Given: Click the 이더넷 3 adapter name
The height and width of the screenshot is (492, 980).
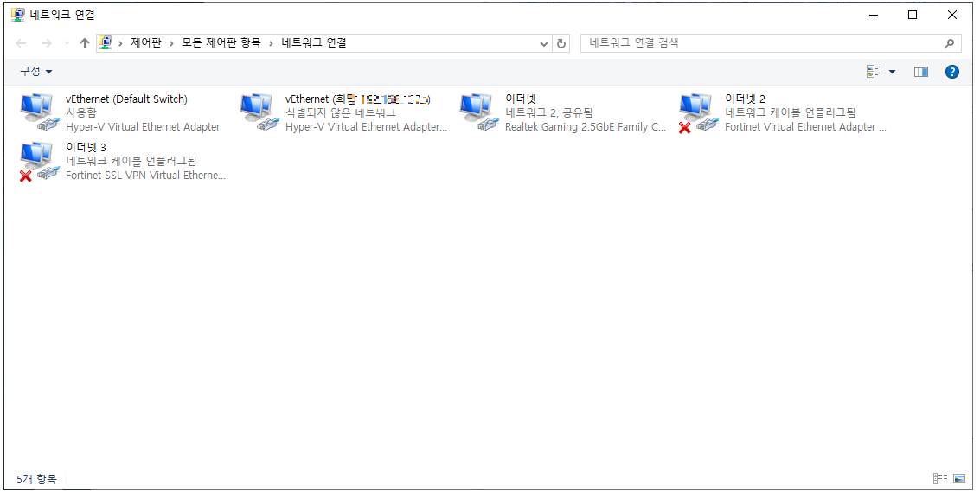Looking at the screenshot, I should click(86, 148).
